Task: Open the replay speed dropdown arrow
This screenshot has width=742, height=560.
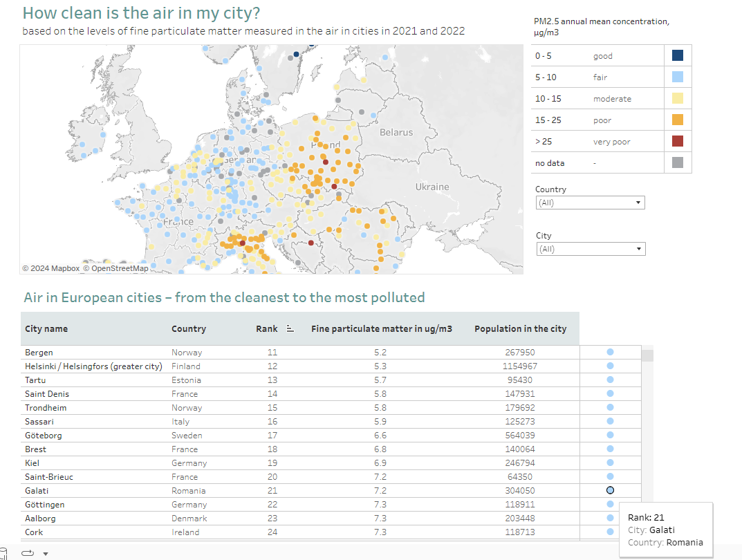Action: pos(46,553)
